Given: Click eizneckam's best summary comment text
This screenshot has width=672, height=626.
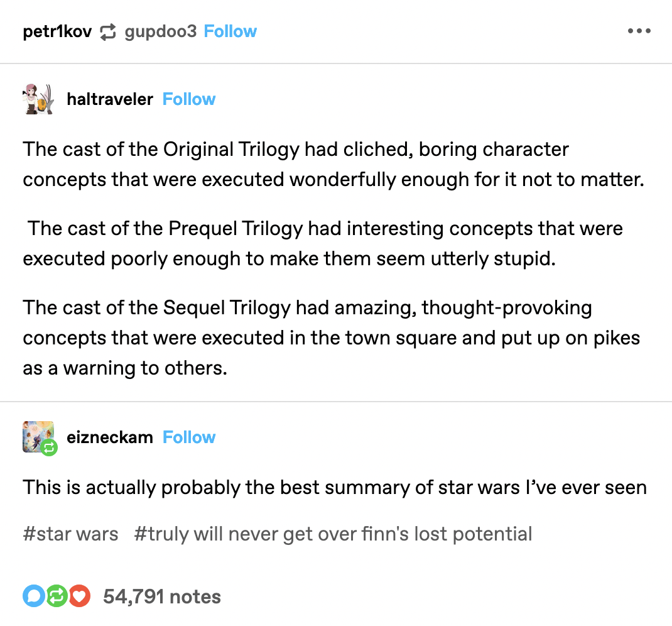Looking at the screenshot, I should click(x=335, y=487).
